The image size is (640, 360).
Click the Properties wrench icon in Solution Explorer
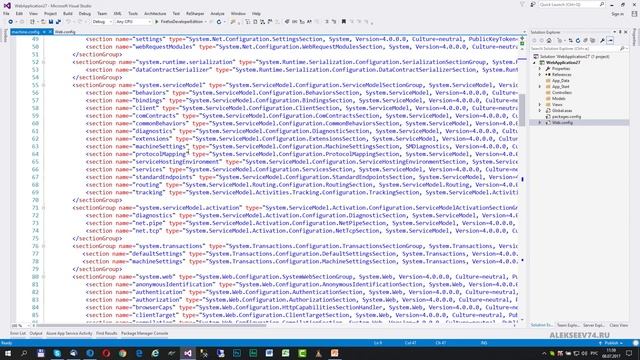[x=602, y=40]
